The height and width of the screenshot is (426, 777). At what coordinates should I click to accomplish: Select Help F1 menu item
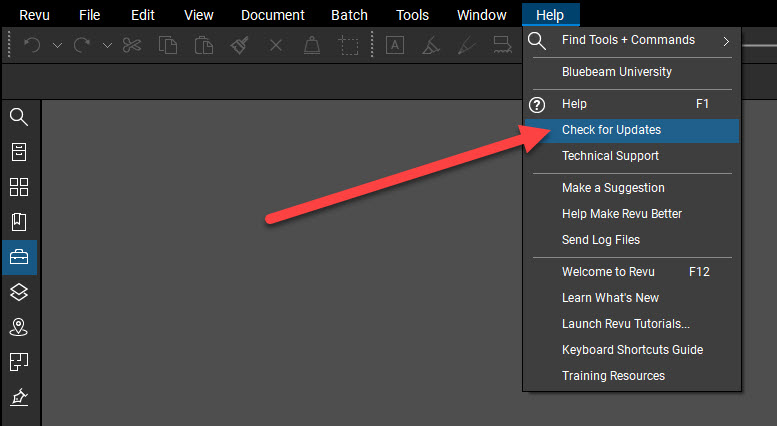pos(632,104)
